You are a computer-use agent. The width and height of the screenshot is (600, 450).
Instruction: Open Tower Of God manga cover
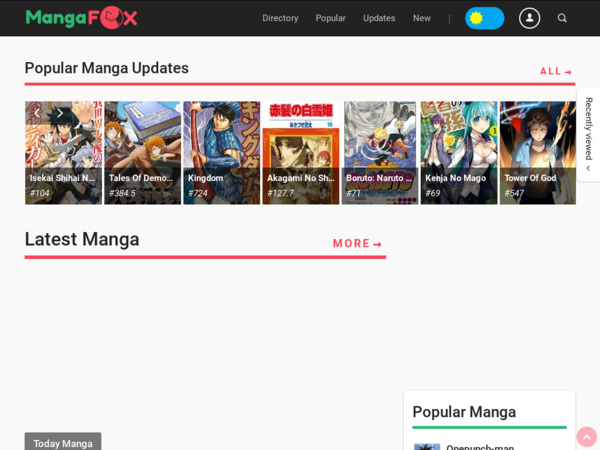click(537, 152)
